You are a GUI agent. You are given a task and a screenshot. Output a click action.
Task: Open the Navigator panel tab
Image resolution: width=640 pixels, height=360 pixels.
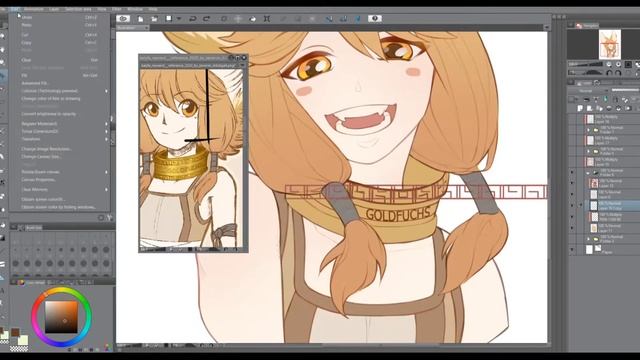[587, 25]
